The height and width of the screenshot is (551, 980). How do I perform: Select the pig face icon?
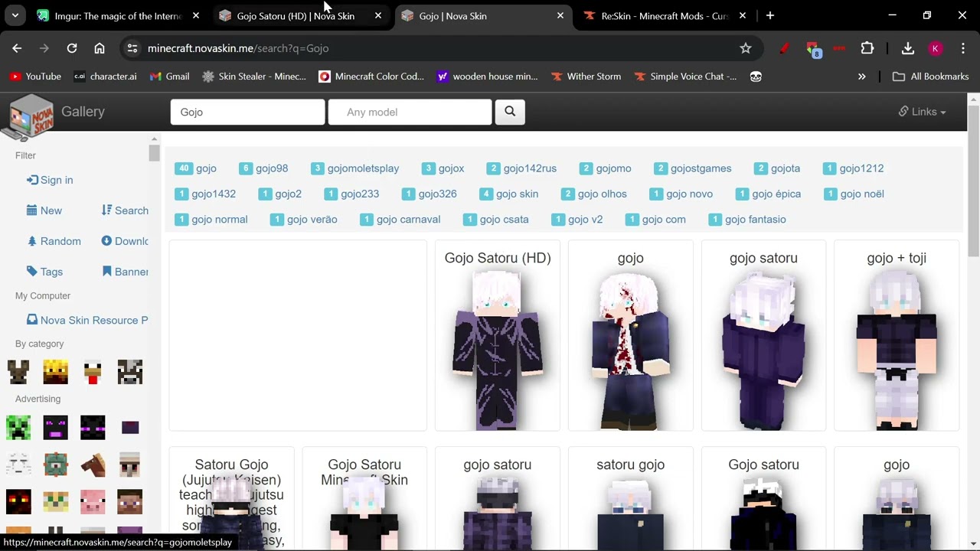[x=93, y=502]
